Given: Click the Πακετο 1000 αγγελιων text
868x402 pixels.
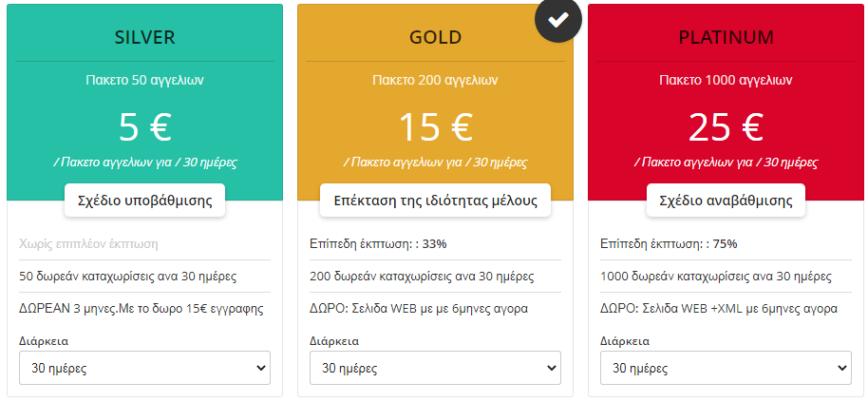Looking at the screenshot, I should click(x=726, y=81).
